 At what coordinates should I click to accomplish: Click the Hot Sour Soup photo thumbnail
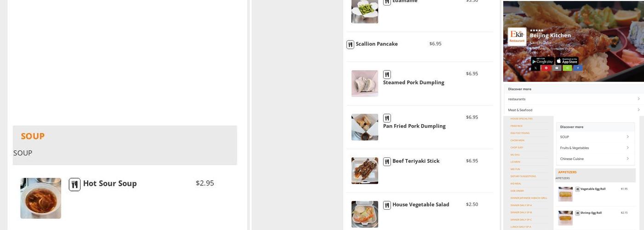coord(40,198)
